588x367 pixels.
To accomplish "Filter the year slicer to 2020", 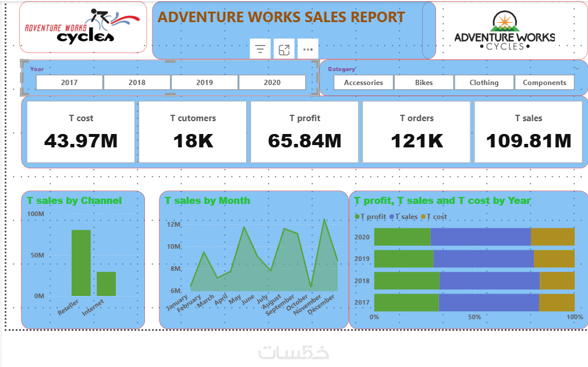I will click(x=272, y=83).
